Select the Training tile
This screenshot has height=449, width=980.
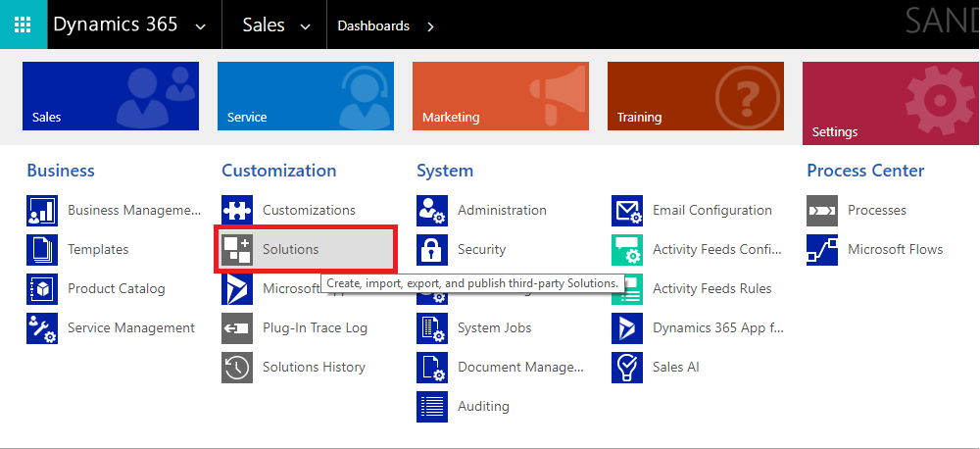[x=696, y=96]
